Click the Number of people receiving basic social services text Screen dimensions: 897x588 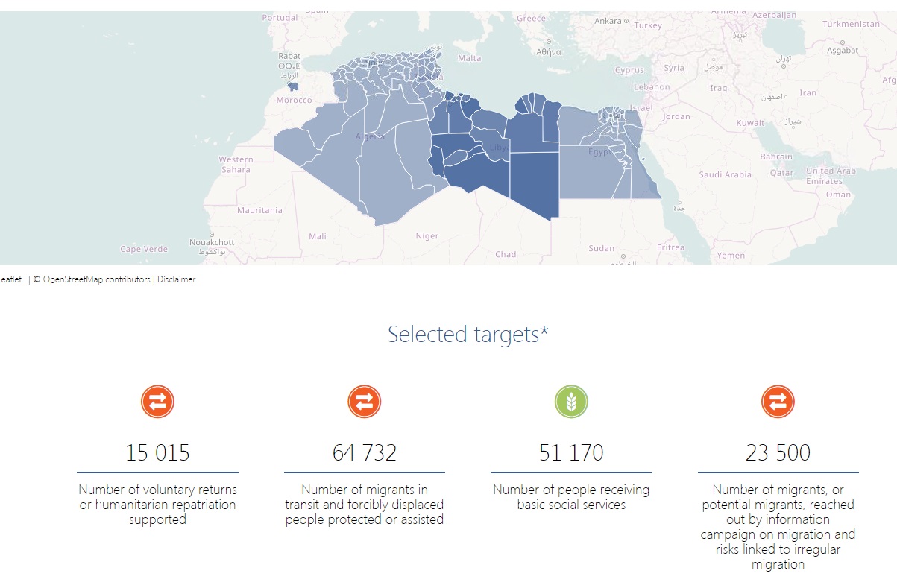(x=571, y=497)
